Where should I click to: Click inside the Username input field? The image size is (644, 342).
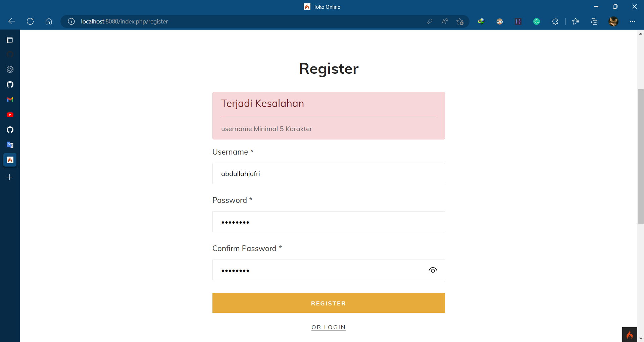click(328, 173)
